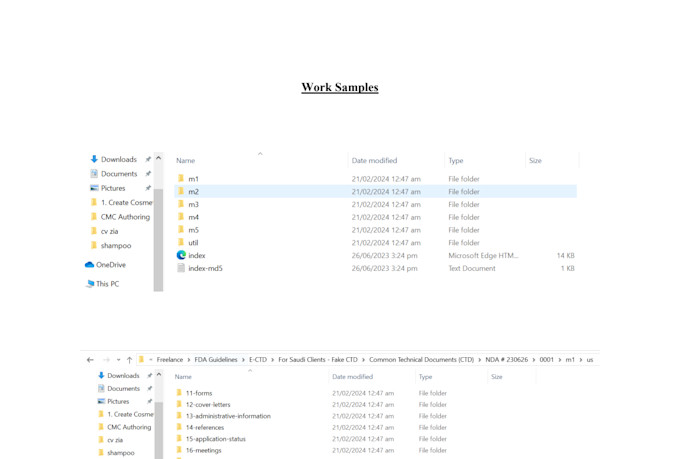Click scroll-up arrow of lower navigation pane

point(159,374)
